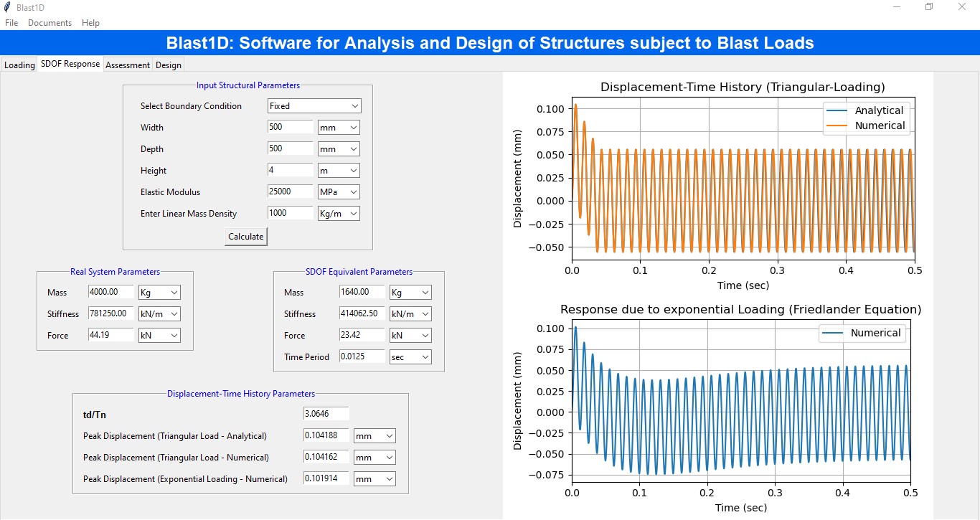Click the Linear Mass Density input field
Image resolution: width=980 pixels, height=520 pixels.
[291, 213]
